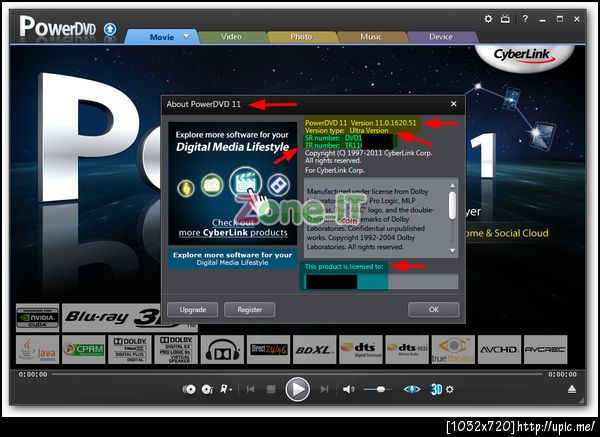Click the licensed-to name field
The image size is (600, 437).
point(381,282)
